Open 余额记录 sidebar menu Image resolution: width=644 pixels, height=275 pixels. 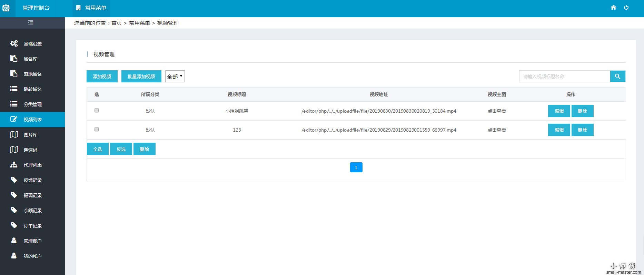(32, 211)
